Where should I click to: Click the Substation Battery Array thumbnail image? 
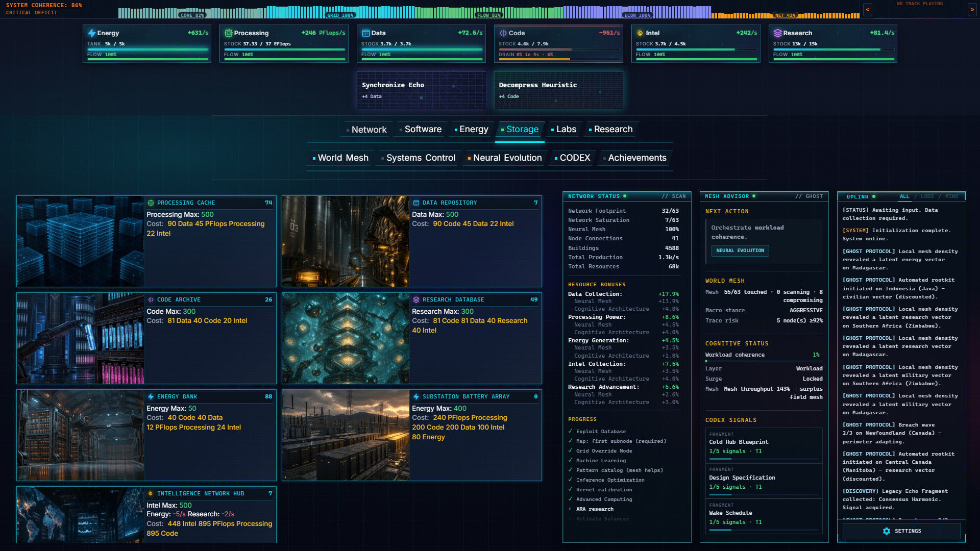tap(346, 435)
